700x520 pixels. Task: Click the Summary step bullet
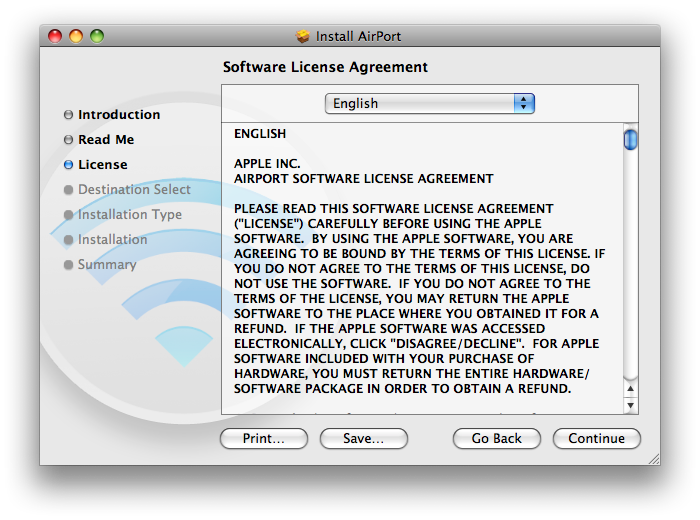point(68,265)
